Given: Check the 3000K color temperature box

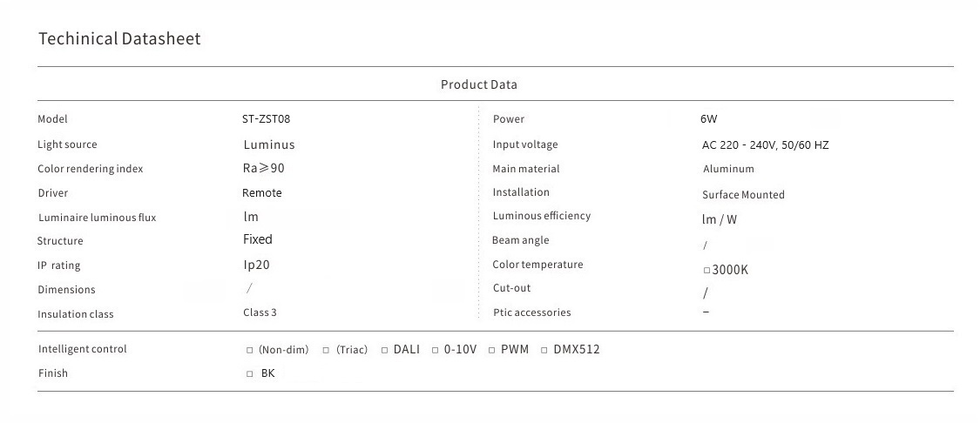Looking at the screenshot, I should click(x=706, y=271).
